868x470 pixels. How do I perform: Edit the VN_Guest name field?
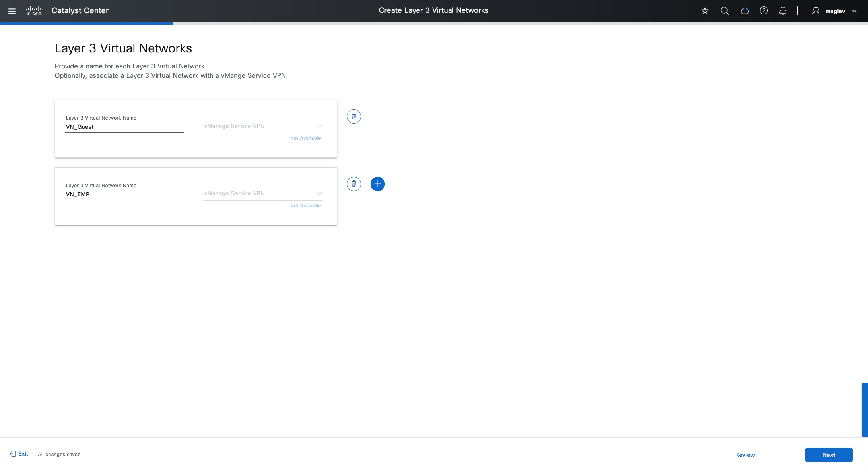pos(124,127)
